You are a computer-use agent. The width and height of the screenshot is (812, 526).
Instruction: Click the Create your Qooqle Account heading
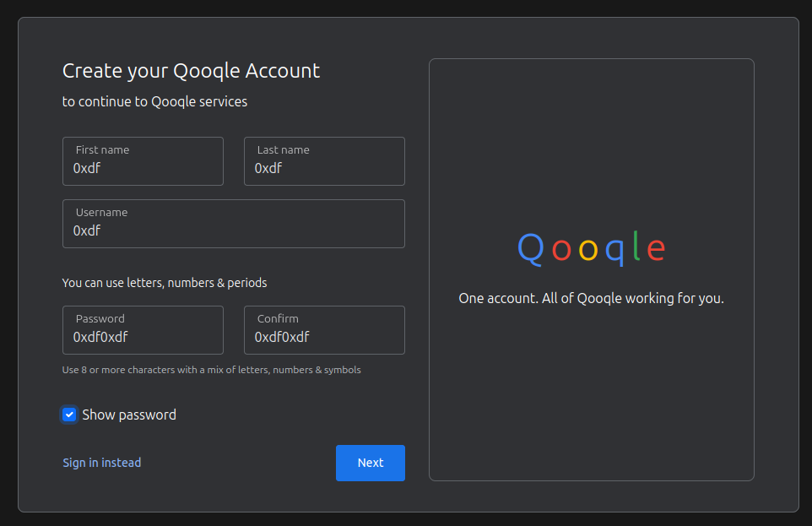coord(191,71)
